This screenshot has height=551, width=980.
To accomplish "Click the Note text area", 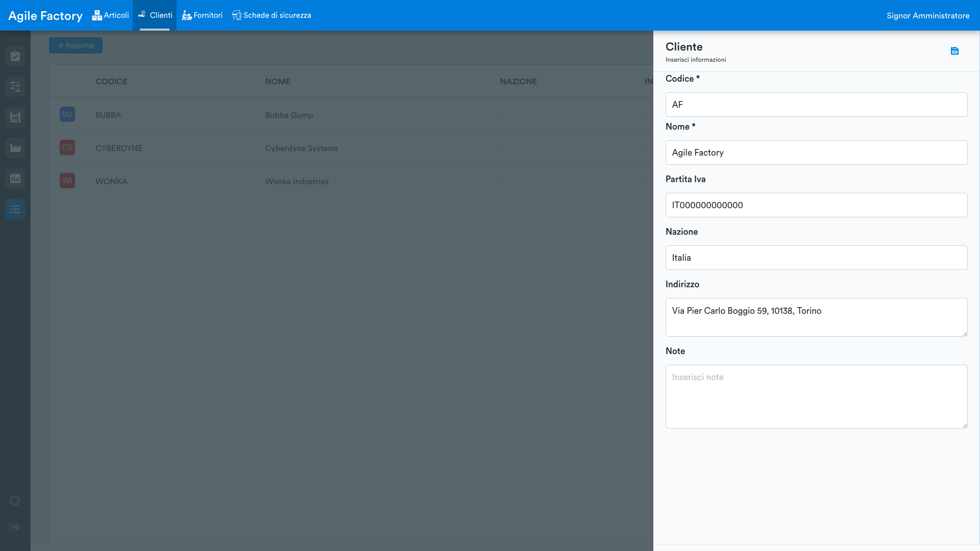I will [x=816, y=396].
